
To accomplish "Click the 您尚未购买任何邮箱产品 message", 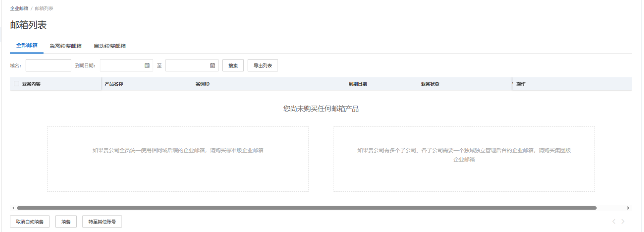I will 321,109.
